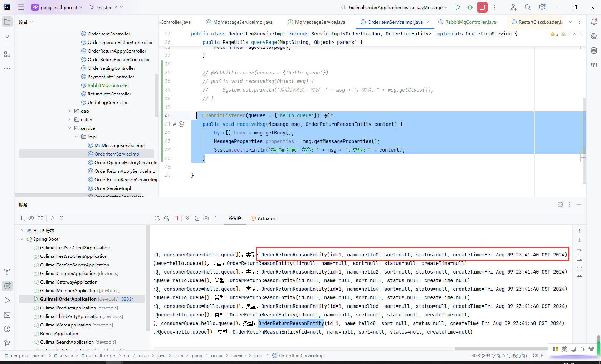Viewport: 601px width, 364px height.
Task: Open the Git tool window icon
Action: click(x=7, y=343)
